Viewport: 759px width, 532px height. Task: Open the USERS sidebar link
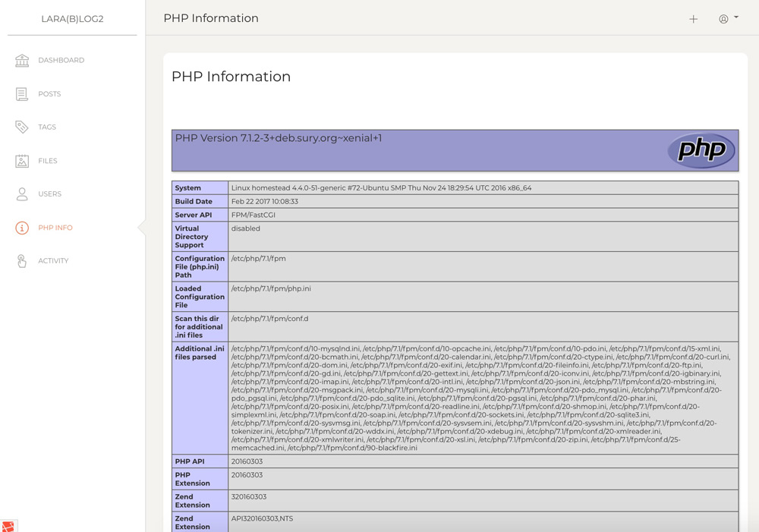51,194
